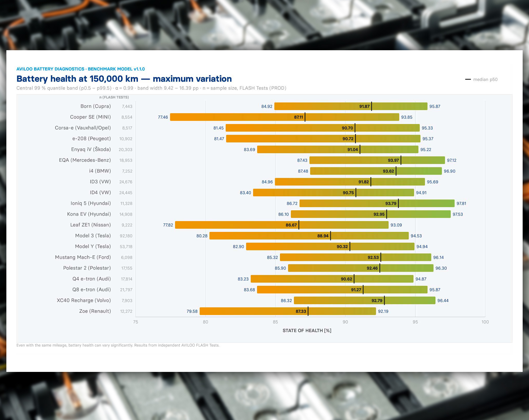Click the "Mustang Mach-E (Ford)" row label
529x420 pixels.
[x=83, y=257]
